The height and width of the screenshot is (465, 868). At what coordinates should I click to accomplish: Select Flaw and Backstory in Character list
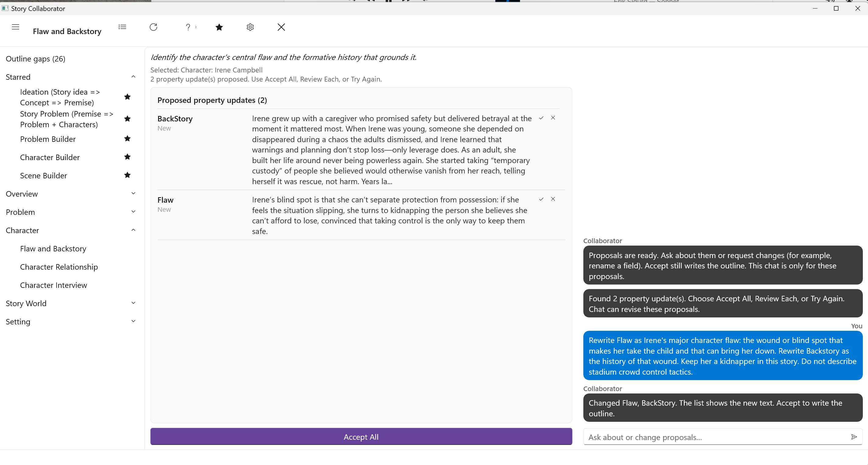point(53,249)
